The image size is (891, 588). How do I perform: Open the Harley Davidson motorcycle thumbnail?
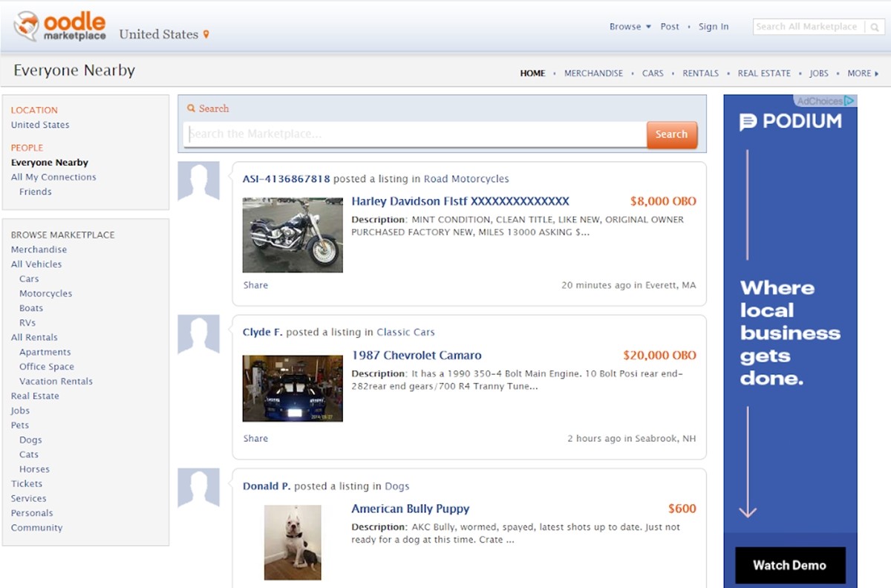pos(293,235)
